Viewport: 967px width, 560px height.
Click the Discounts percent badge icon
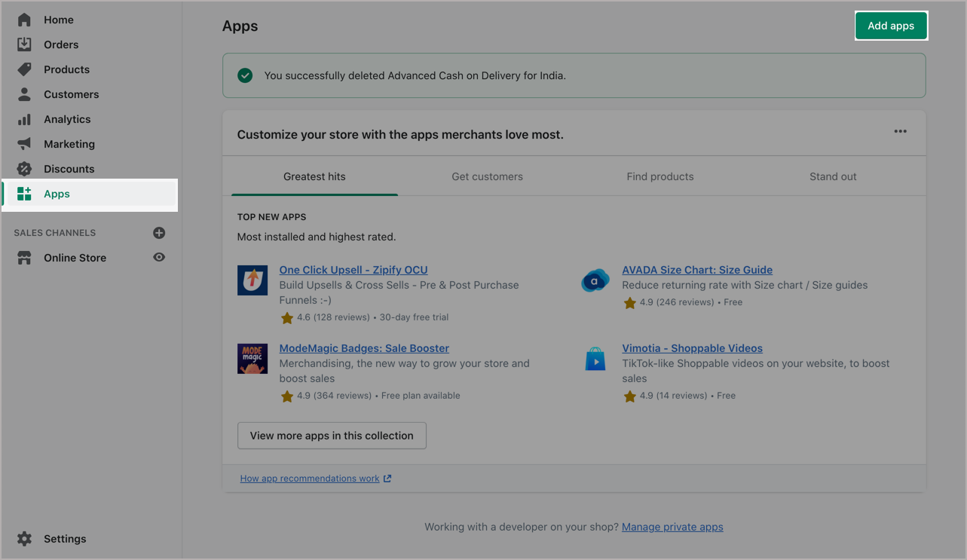click(24, 169)
